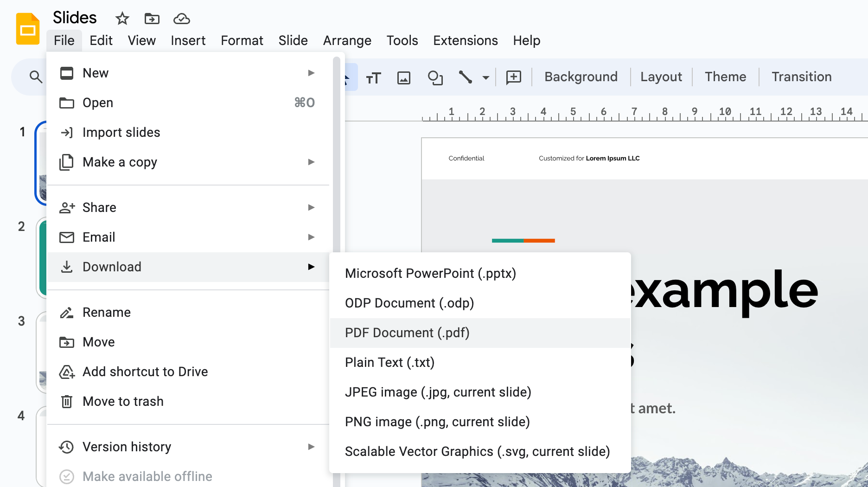This screenshot has width=868, height=487.
Task: Download current slide as PNG image
Action: point(480,422)
